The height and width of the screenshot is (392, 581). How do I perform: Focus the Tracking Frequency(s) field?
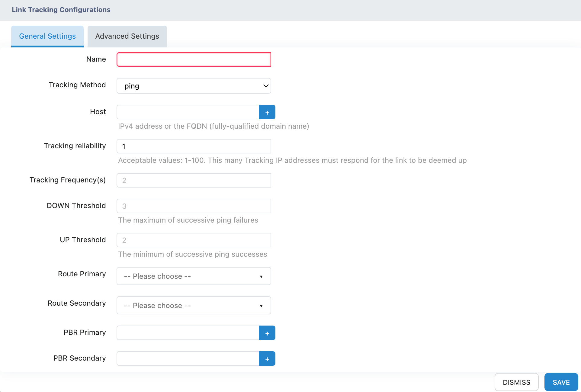tap(194, 180)
